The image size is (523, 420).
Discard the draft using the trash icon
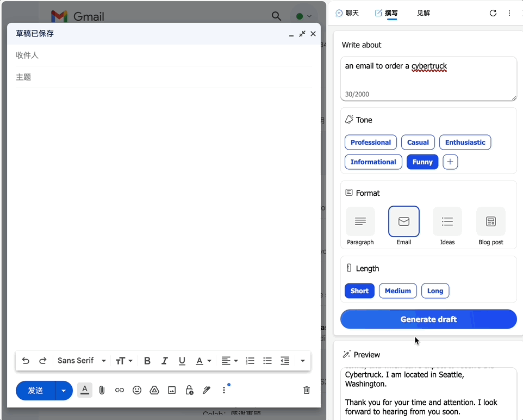pos(306,390)
